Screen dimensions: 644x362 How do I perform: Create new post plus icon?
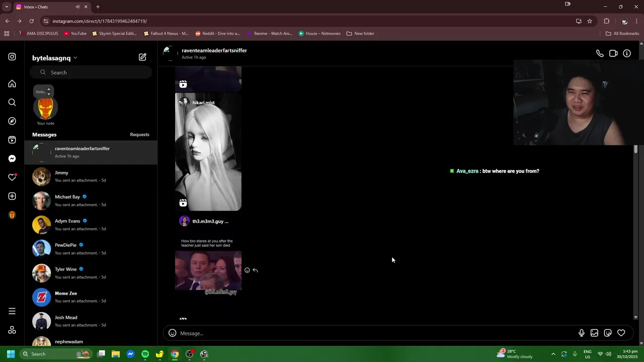coord(12,196)
